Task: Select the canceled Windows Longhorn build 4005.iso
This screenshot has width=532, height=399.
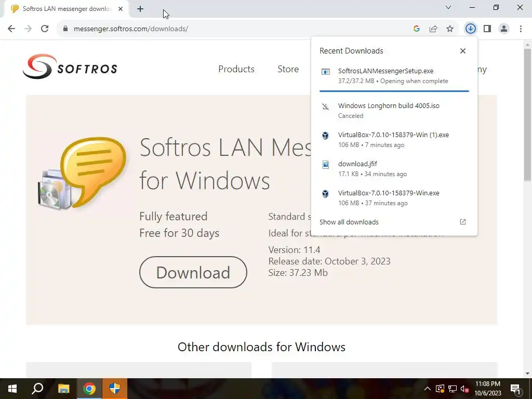Action: click(394, 110)
